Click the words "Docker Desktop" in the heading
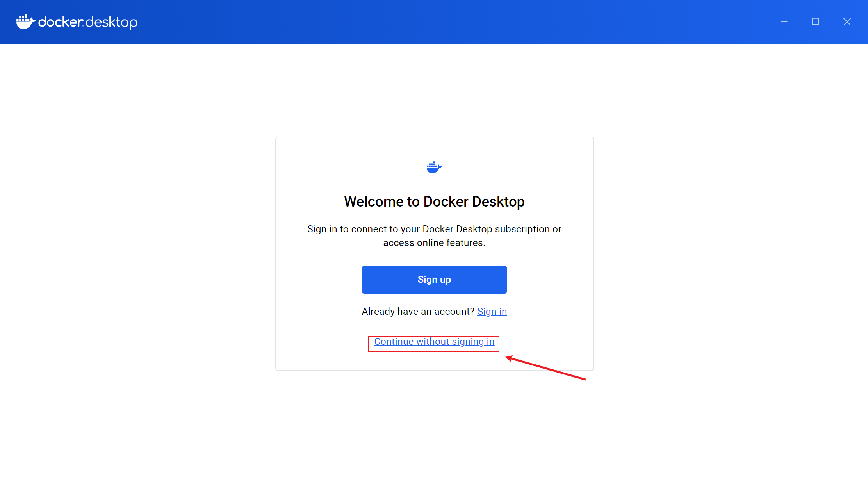The image size is (868, 492). pos(474,201)
